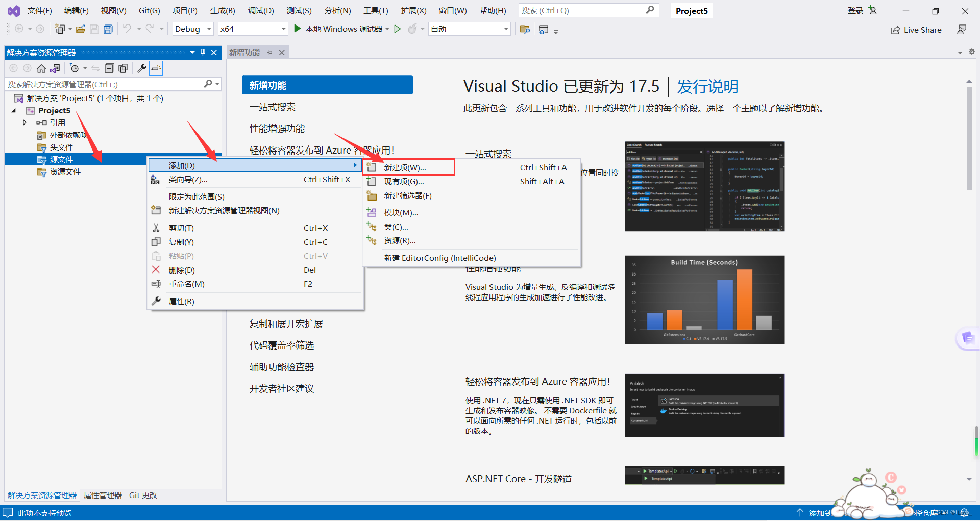Select the 开发者社区建议 topic

point(282,388)
